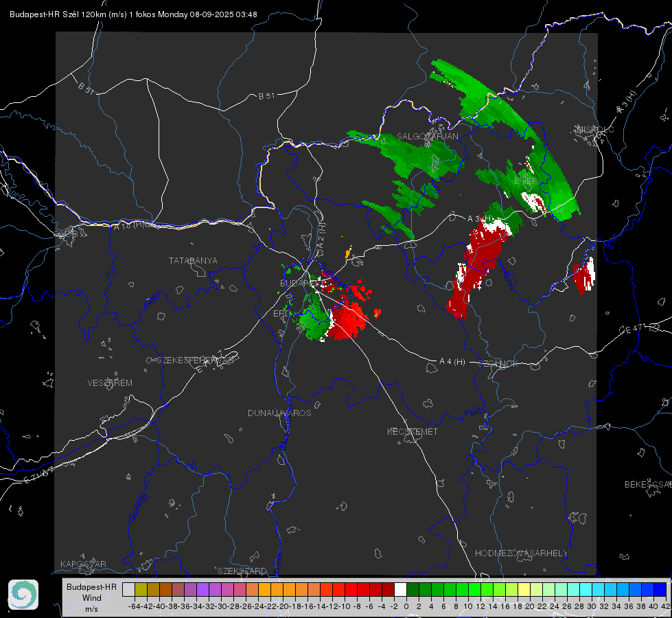Click the legend value label -64

(x=135, y=606)
